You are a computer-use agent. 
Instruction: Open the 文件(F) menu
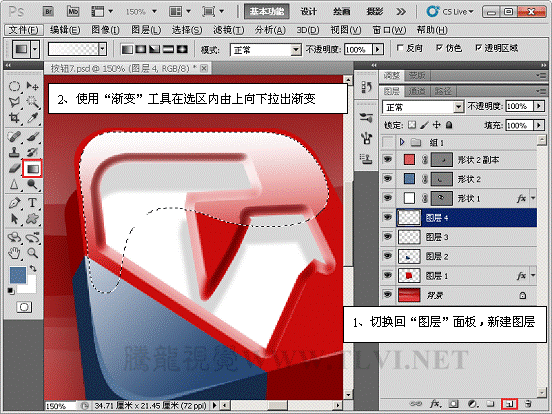pos(23,30)
